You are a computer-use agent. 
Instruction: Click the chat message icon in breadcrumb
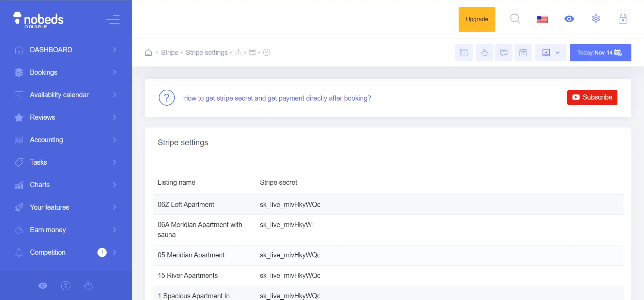[x=252, y=52]
